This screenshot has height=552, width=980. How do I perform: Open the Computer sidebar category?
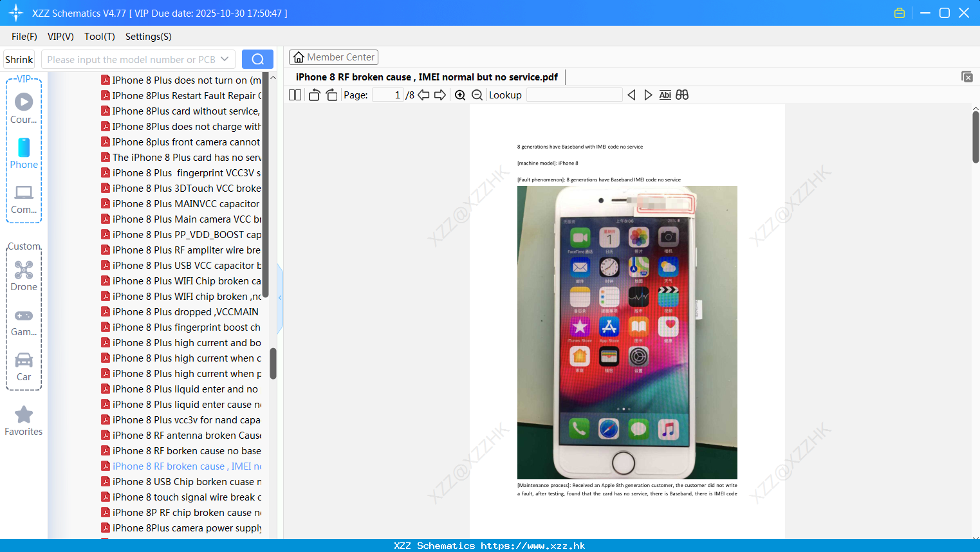pyautogui.click(x=24, y=199)
